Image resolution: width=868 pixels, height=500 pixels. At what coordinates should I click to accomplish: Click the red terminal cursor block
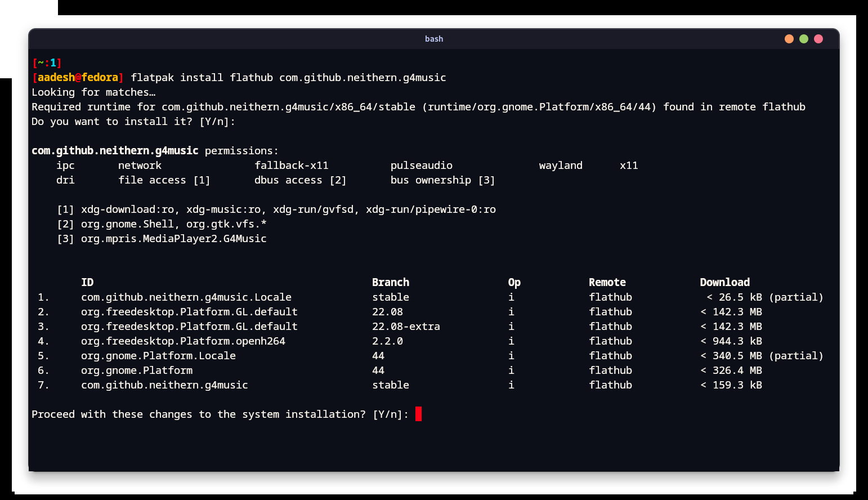tap(418, 414)
